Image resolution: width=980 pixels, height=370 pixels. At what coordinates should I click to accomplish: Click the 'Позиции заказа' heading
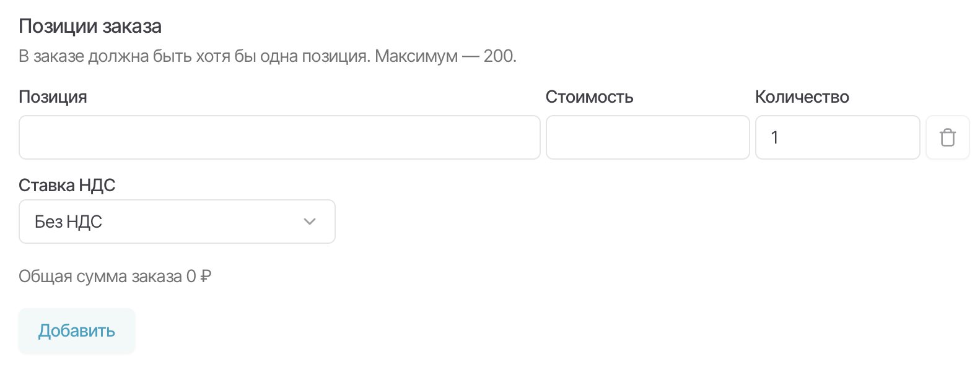tap(90, 27)
